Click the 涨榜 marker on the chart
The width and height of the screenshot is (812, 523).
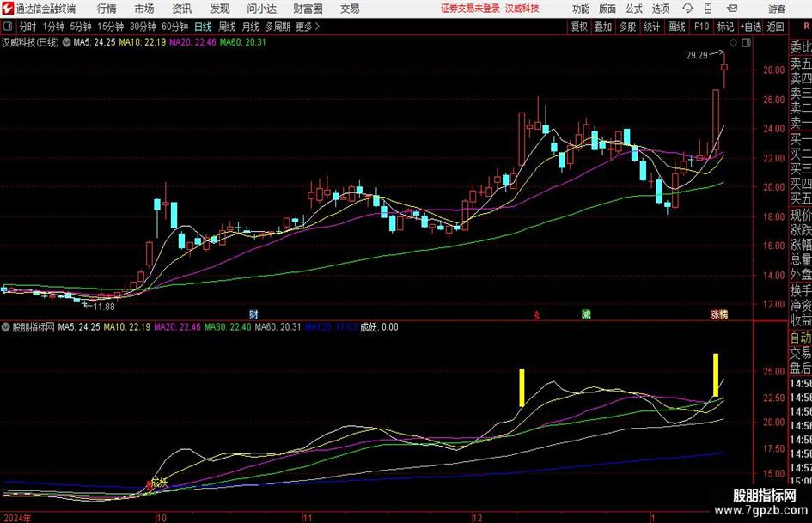(719, 313)
